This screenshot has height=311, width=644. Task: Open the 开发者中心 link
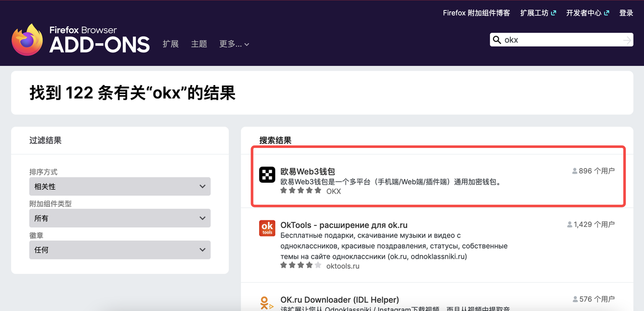(584, 13)
